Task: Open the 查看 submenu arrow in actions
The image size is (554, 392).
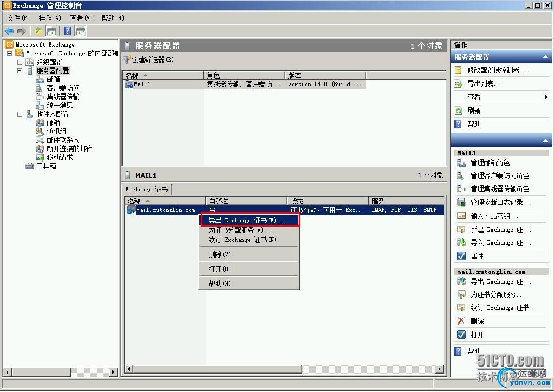Action: 546,97
